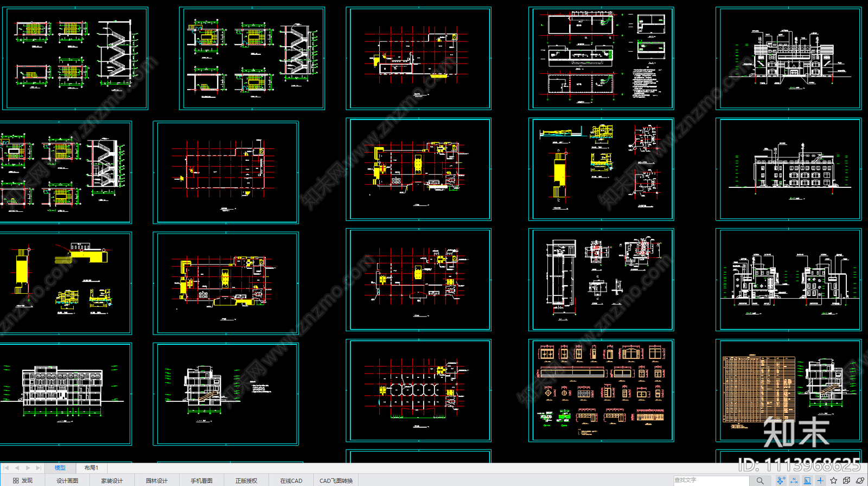
Task: Open the 家装设计 tab
Action: tap(112, 481)
